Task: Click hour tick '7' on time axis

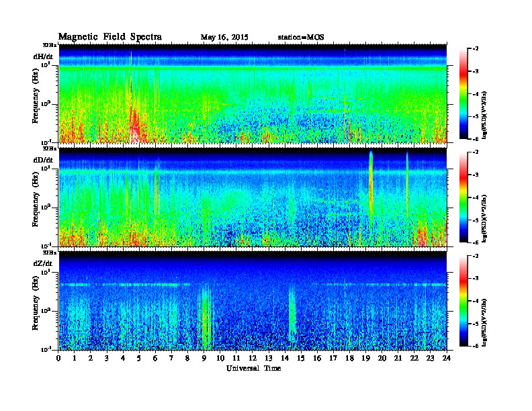Action: coord(172,359)
